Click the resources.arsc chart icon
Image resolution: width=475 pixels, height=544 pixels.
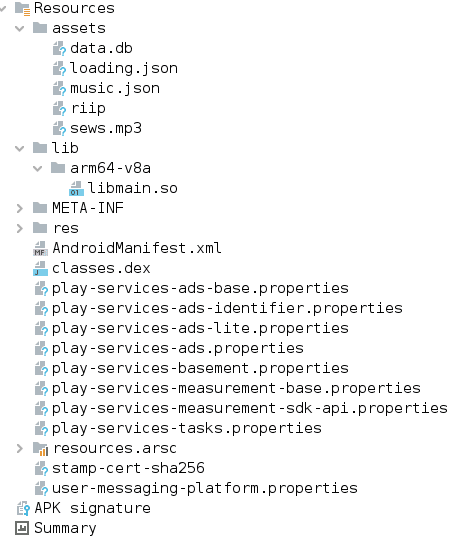[x=40, y=449]
